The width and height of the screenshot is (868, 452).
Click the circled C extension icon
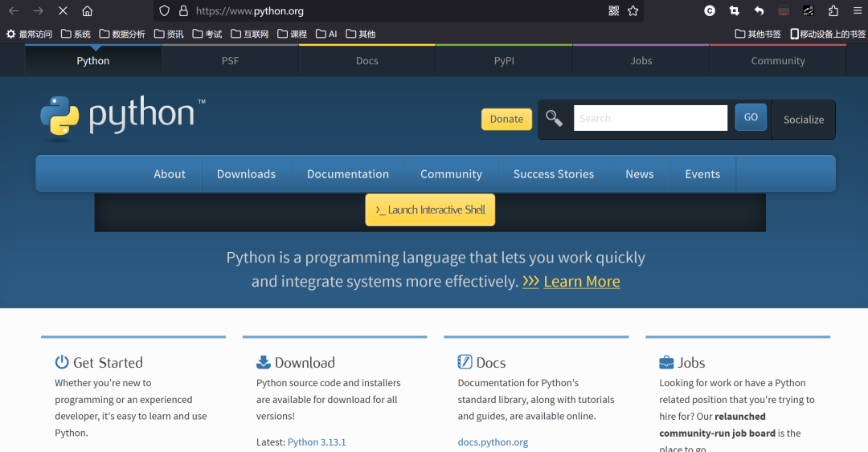[x=710, y=10]
